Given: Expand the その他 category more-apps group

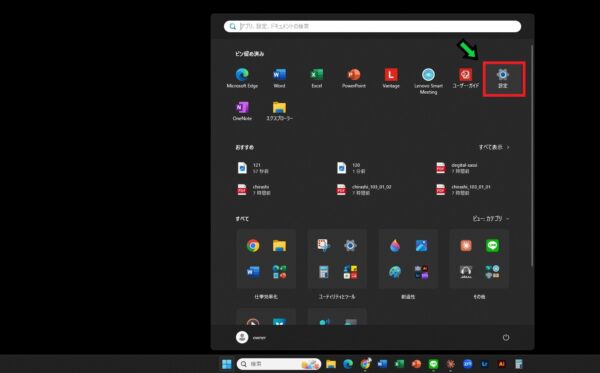Looking at the screenshot, I should (492, 272).
